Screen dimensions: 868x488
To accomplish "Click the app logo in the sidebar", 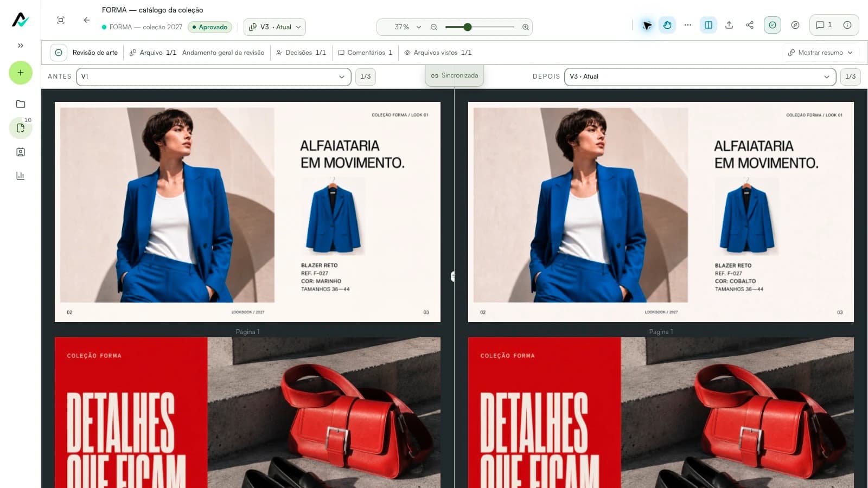I will point(20,20).
